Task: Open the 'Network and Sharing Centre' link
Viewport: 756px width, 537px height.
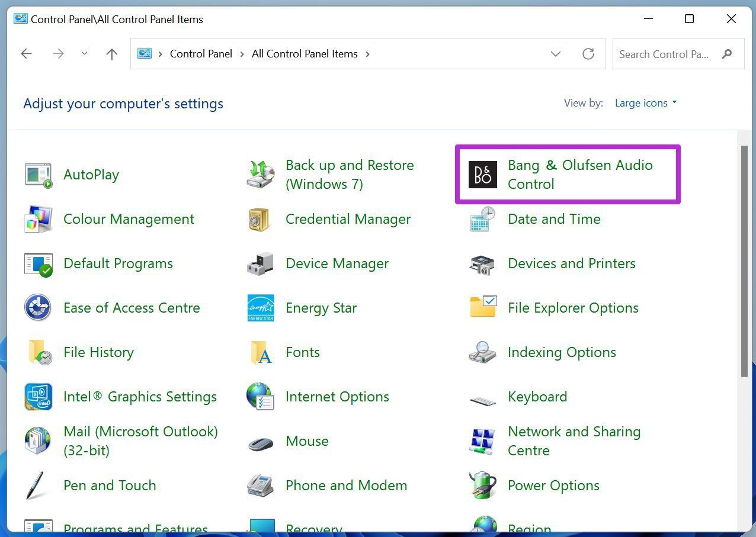Action: coord(574,441)
